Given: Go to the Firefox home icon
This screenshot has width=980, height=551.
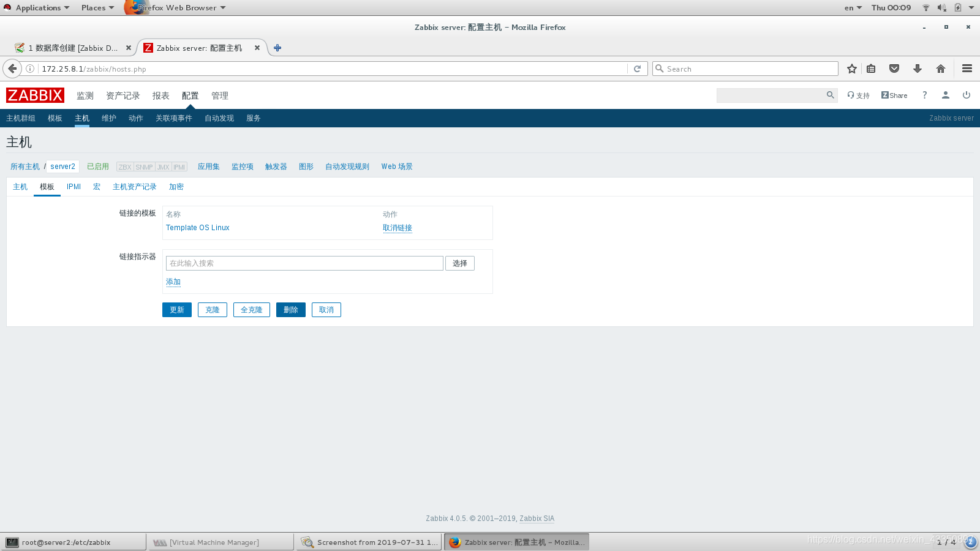Looking at the screenshot, I should (x=941, y=69).
